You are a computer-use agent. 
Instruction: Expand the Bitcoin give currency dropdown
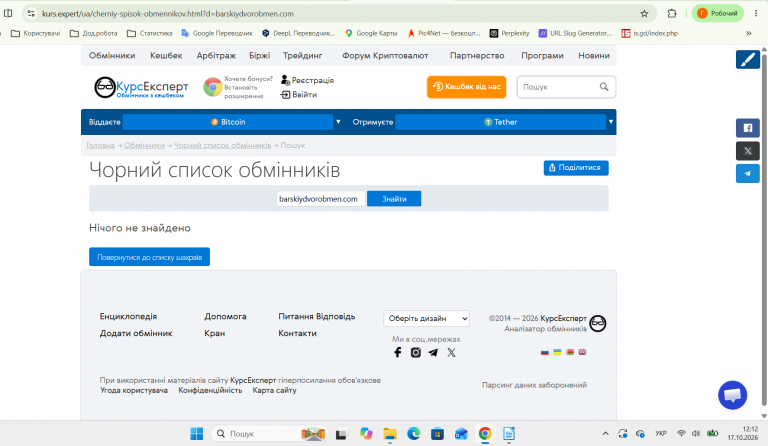point(338,122)
